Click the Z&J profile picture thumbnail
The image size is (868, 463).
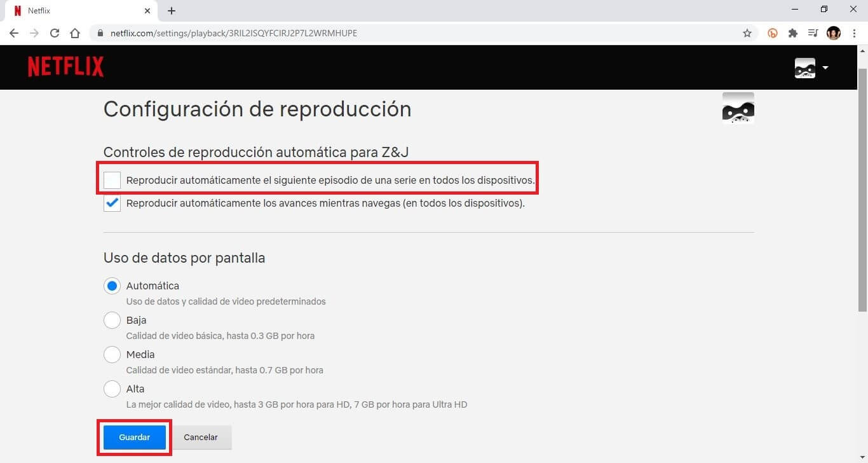pos(738,108)
